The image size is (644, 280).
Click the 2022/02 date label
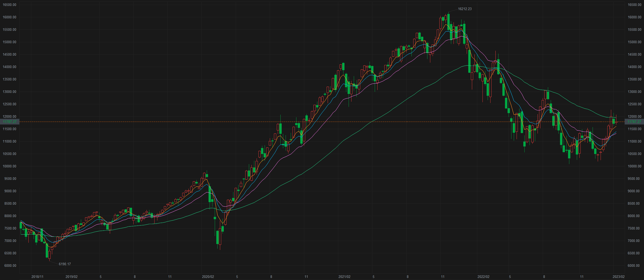tap(484, 277)
